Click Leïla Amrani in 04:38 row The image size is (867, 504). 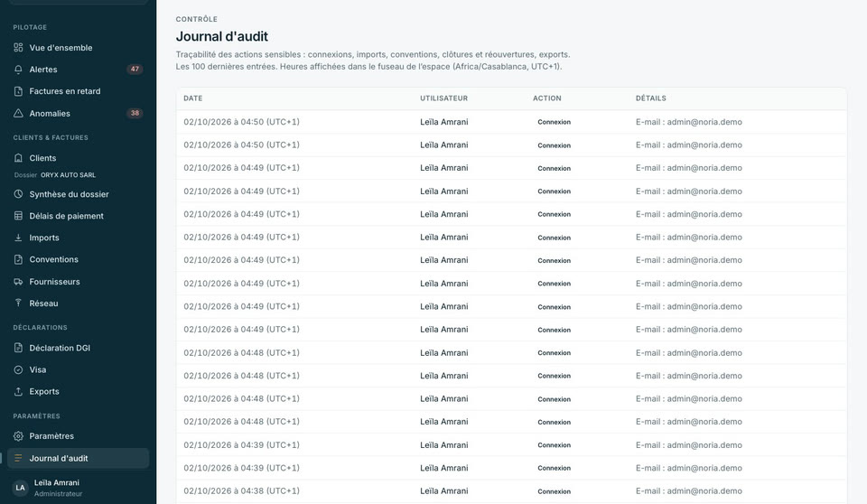coord(444,490)
